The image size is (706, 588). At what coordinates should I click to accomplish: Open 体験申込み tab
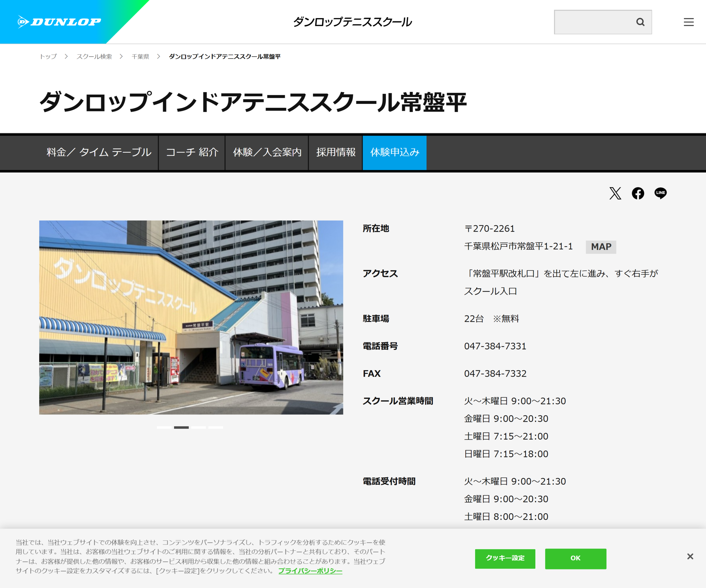(395, 152)
